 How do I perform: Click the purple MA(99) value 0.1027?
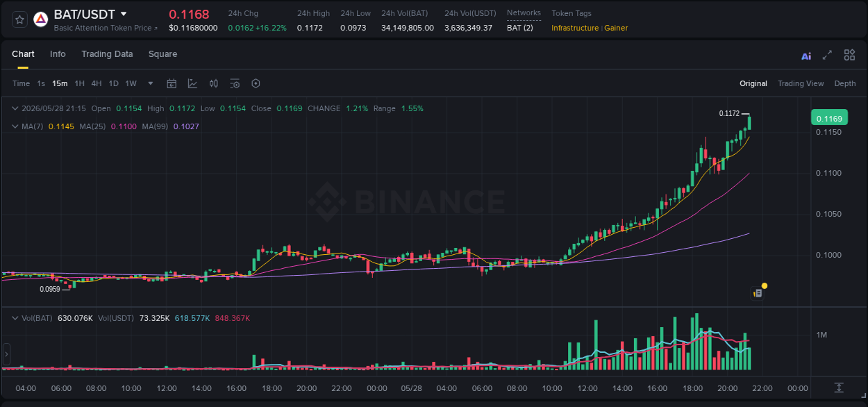pyautogui.click(x=186, y=126)
